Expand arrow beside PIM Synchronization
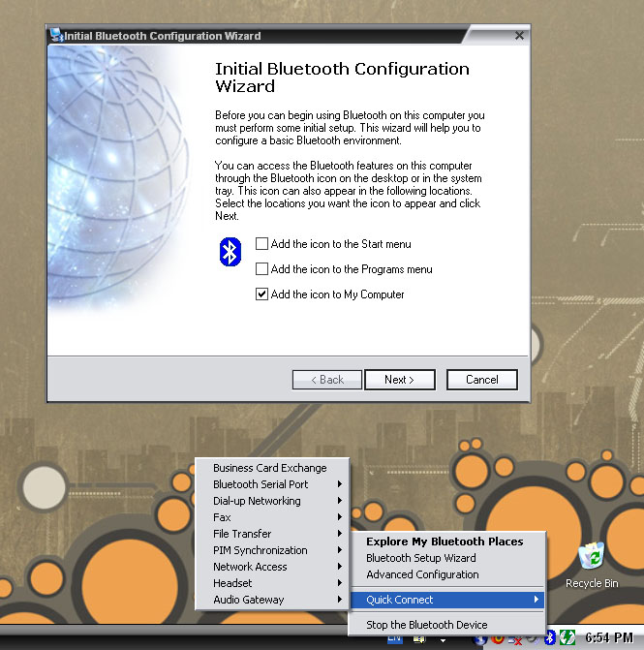 [x=340, y=550]
